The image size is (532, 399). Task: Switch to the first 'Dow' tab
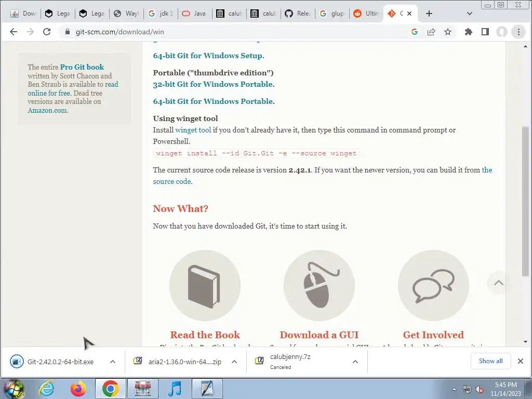tap(23, 14)
